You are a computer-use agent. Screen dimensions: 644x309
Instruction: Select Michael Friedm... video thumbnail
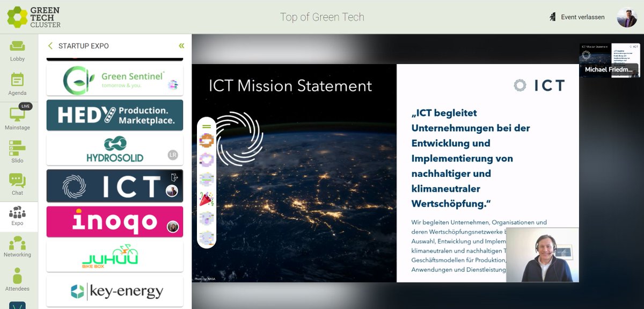(609, 60)
